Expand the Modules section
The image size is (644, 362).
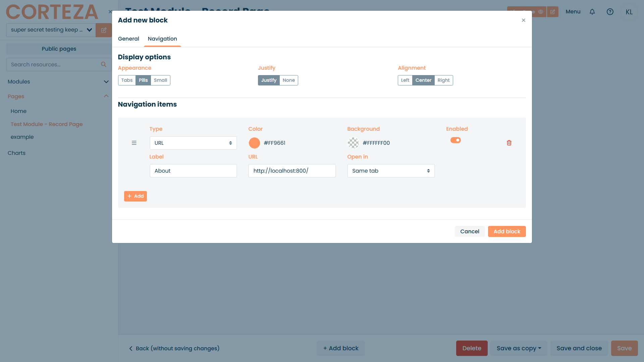click(x=58, y=81)
